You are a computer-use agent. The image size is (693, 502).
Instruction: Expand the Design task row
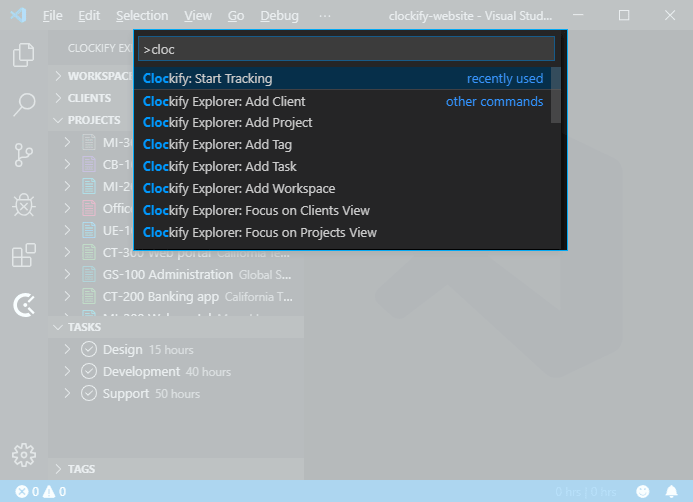point(67,350)
